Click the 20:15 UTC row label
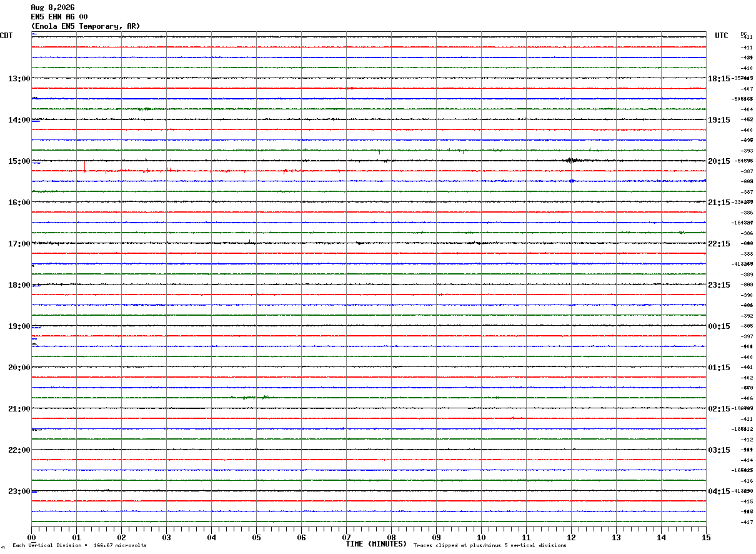Image resolution: width=756 pixels, height=554 pixels. [719, 161]
